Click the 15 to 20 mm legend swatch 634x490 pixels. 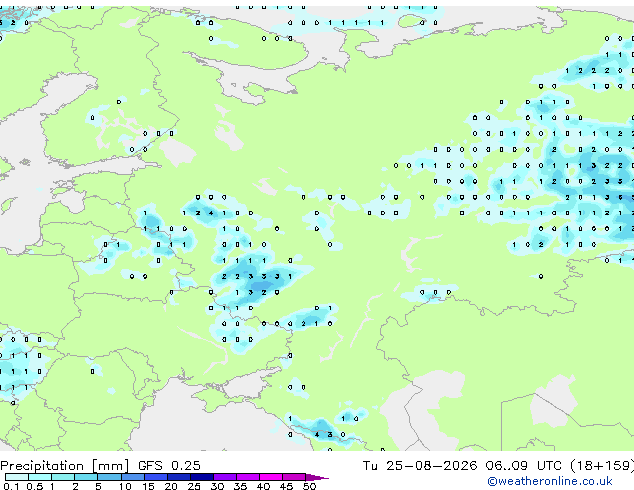(x=156, y=477)
